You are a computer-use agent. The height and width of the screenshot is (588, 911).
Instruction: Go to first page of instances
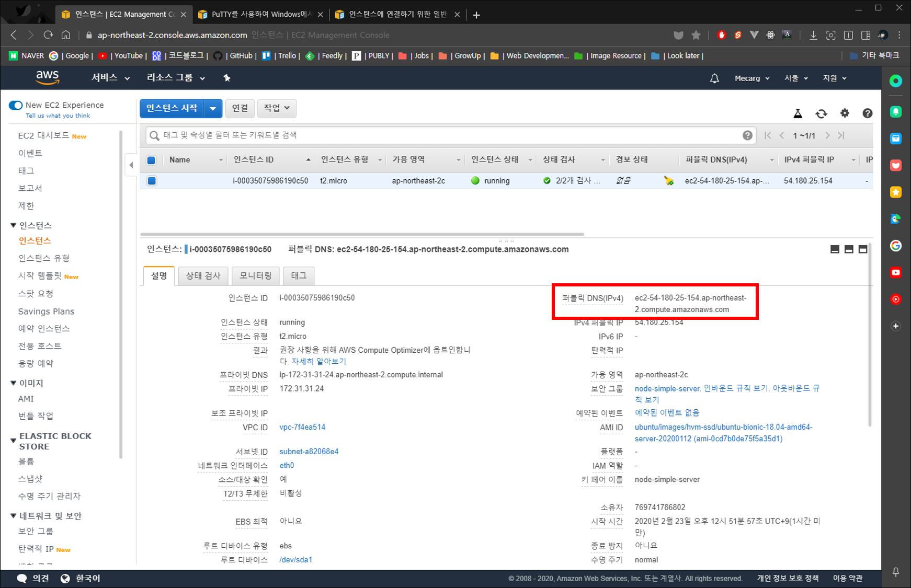768,135
